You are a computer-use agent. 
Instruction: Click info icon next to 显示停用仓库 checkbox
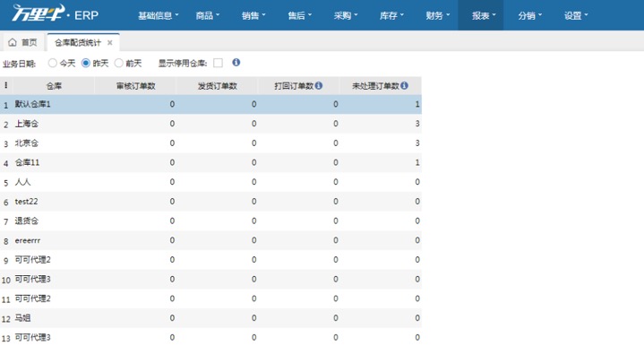236,63
